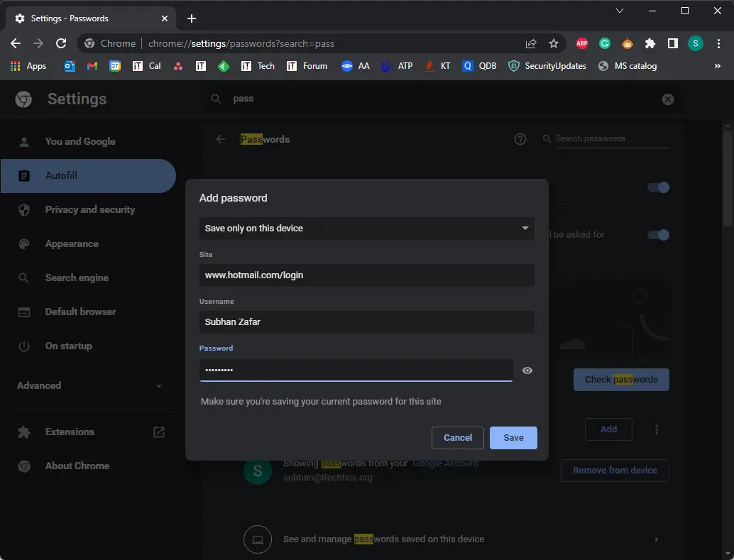Open the green diamond bookmark icon

224,66
